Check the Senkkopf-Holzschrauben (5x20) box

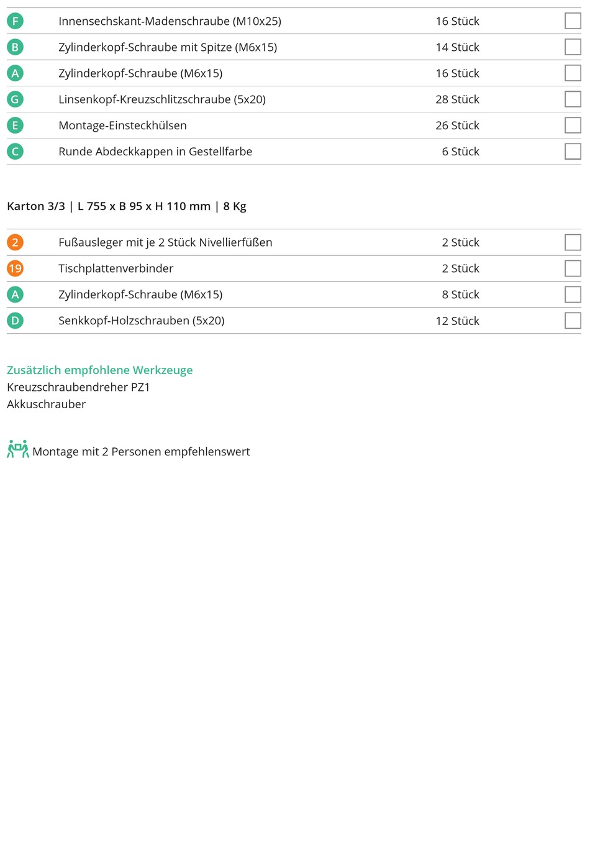coord(573,321)
